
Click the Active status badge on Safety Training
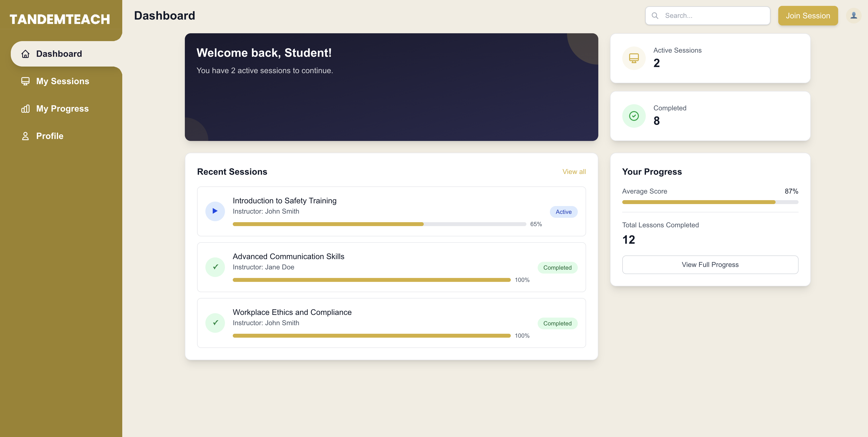pyautogui.click(x=563, y=212)
